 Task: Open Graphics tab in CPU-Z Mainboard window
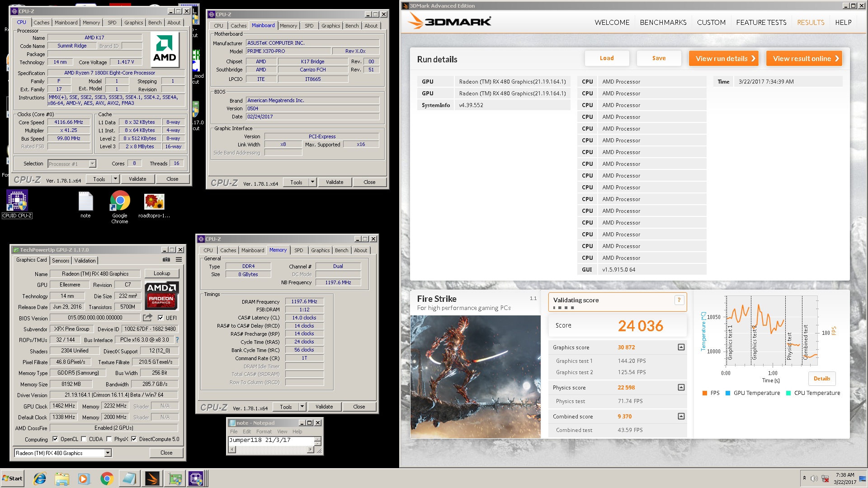click(331, 26)
